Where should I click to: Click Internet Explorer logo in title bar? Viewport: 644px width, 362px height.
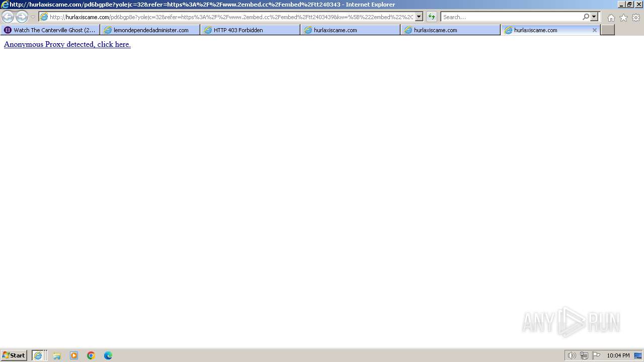pos(5,5)
